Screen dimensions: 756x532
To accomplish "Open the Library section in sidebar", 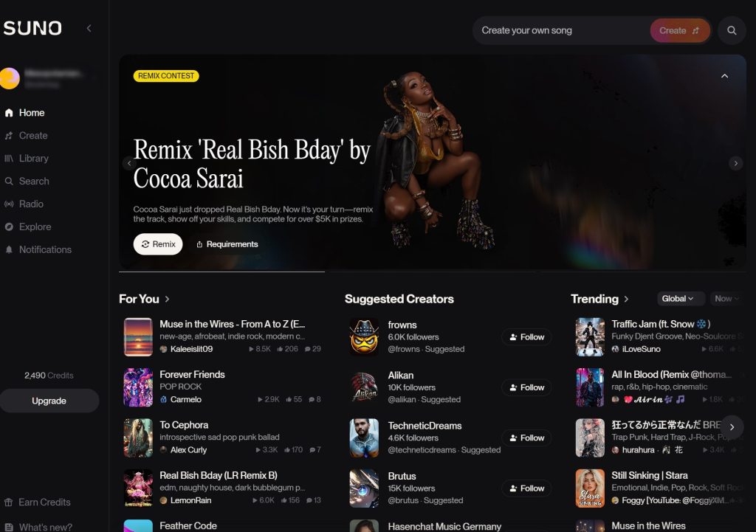I will (x=33, y=158).
